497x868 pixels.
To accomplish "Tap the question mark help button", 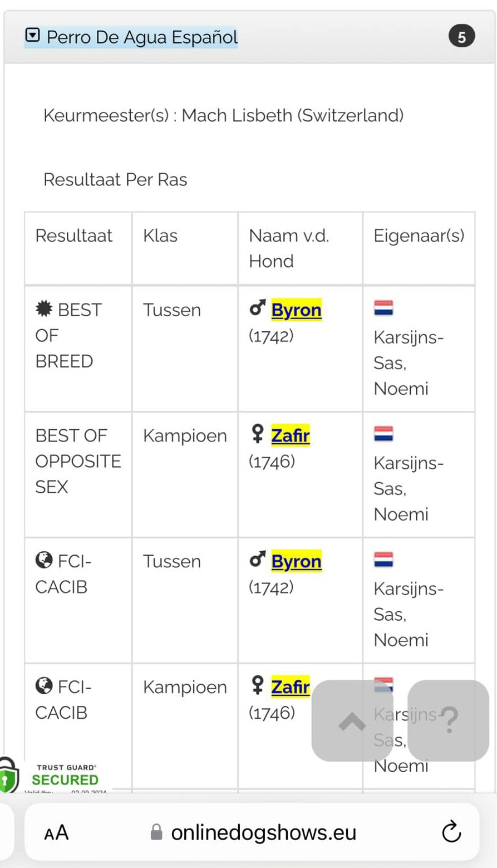I will click(449, 721).
